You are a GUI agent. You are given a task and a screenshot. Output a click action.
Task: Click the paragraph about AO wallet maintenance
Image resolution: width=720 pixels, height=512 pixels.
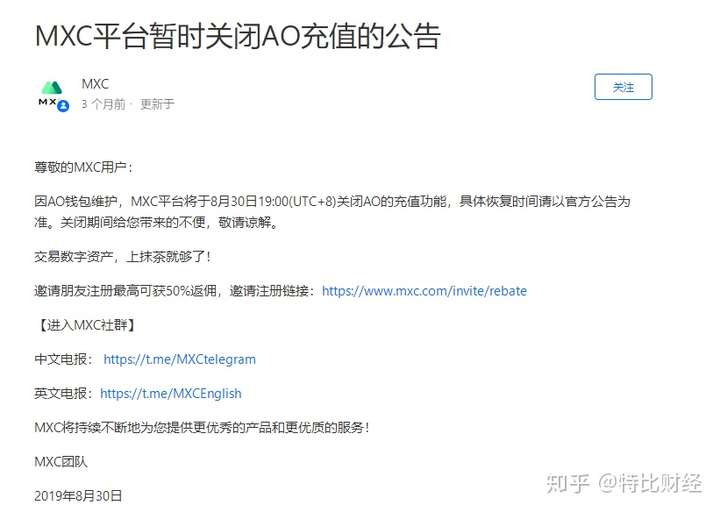(332, 212)
